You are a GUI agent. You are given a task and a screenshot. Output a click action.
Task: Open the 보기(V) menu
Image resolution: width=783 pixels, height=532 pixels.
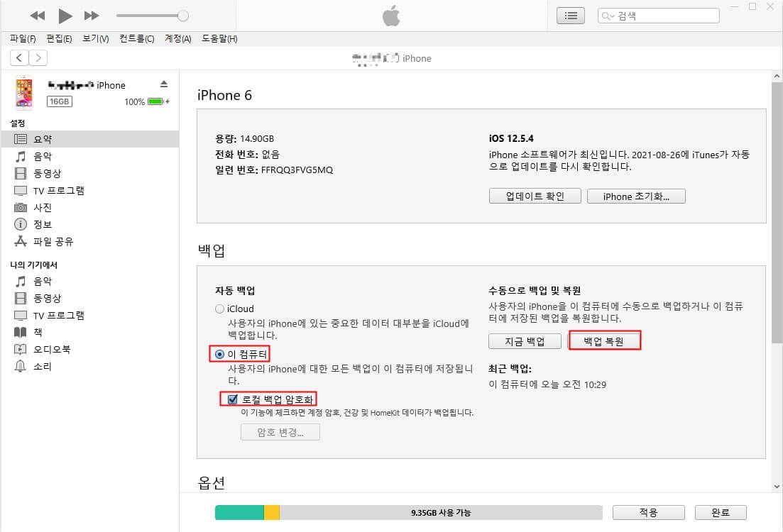pyautogui.click(x=95, y=38)
